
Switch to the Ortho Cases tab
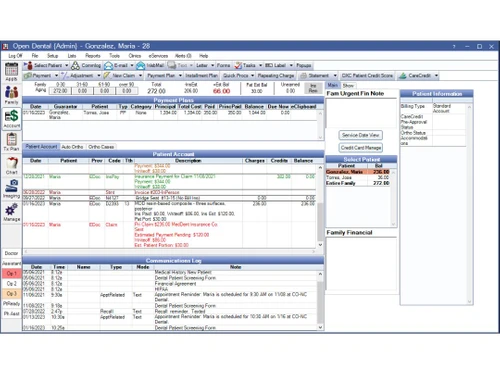pos(101,147)
